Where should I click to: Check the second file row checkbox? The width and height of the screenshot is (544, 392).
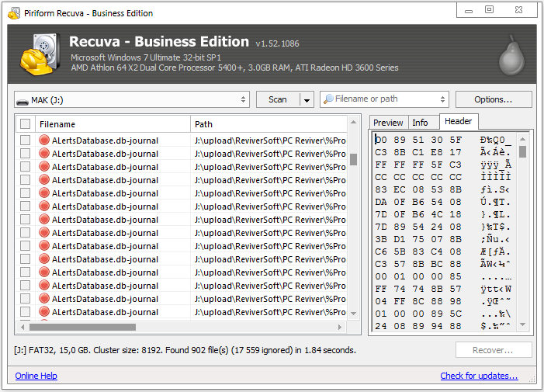(x=26, y=154)
